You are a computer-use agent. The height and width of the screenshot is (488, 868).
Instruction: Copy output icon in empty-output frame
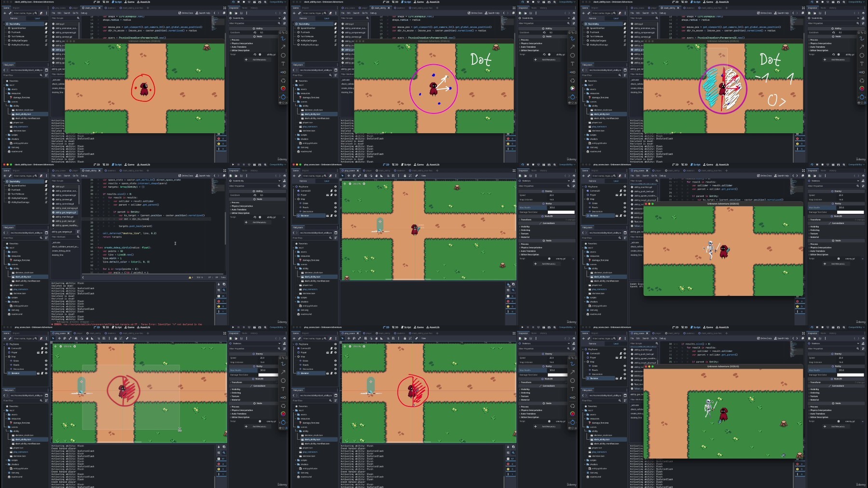tap(513, 284)
